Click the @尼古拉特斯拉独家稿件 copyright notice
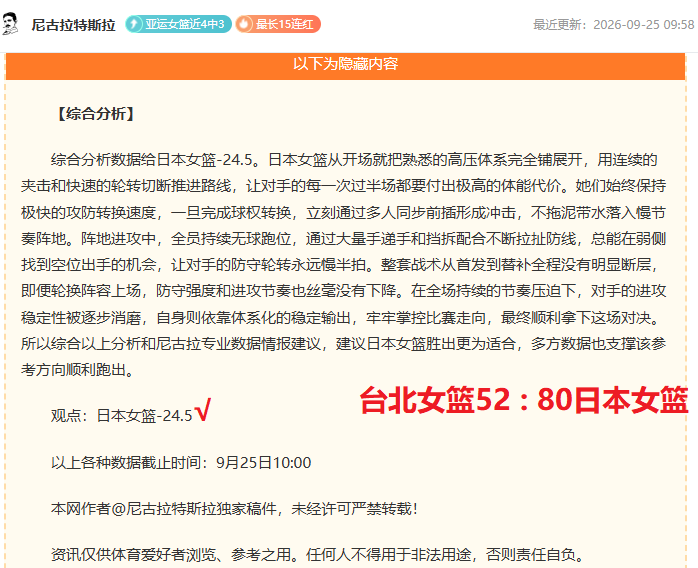The width and height of the screenshot is (698, 568). pyautogui.click(x=235, y=508)
